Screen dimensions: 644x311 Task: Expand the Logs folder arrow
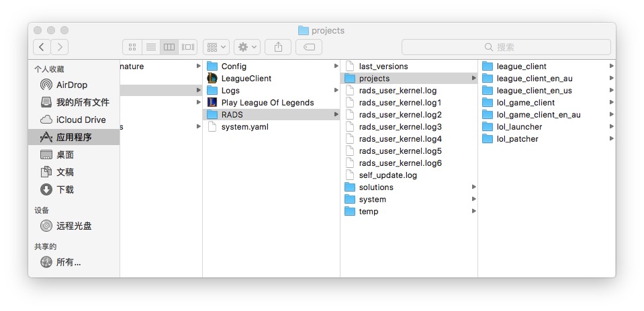[336, 91]
